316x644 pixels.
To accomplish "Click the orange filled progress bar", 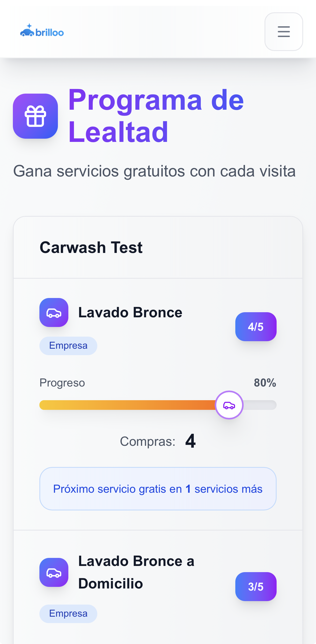I will (x=127, y=405).
